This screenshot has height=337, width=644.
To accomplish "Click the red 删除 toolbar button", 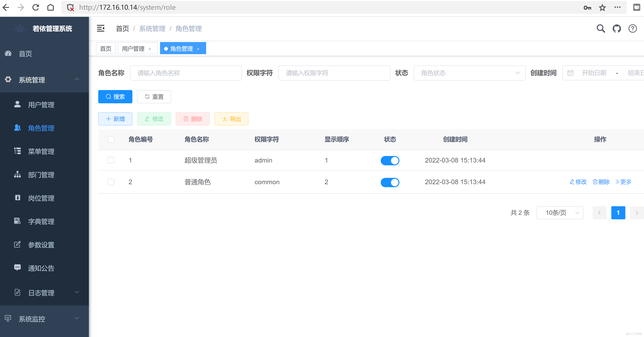I will (193, 119).
